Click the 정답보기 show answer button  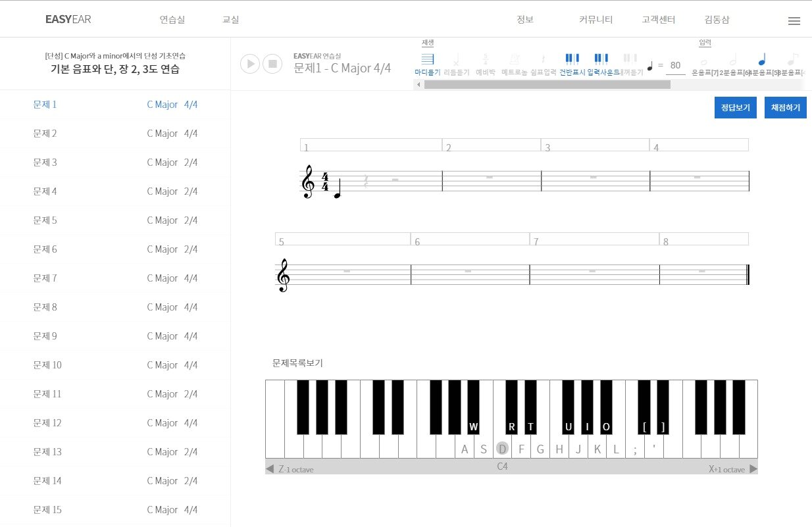tap(735, 107)
